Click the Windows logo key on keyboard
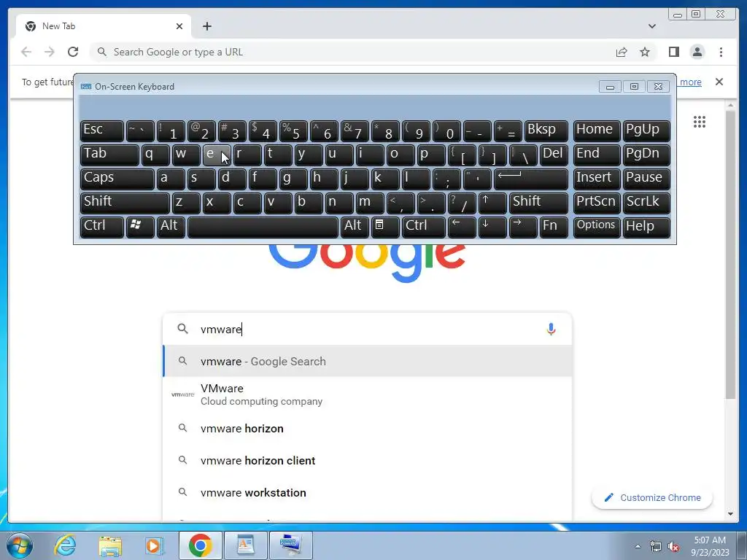This screenshot has height=560, width=747. click(140, 227)
